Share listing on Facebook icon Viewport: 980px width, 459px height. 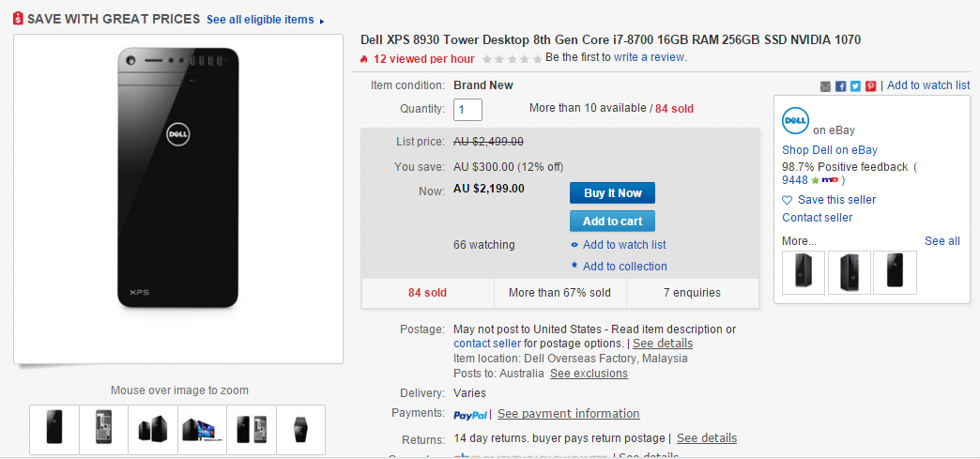click(841, 86)
